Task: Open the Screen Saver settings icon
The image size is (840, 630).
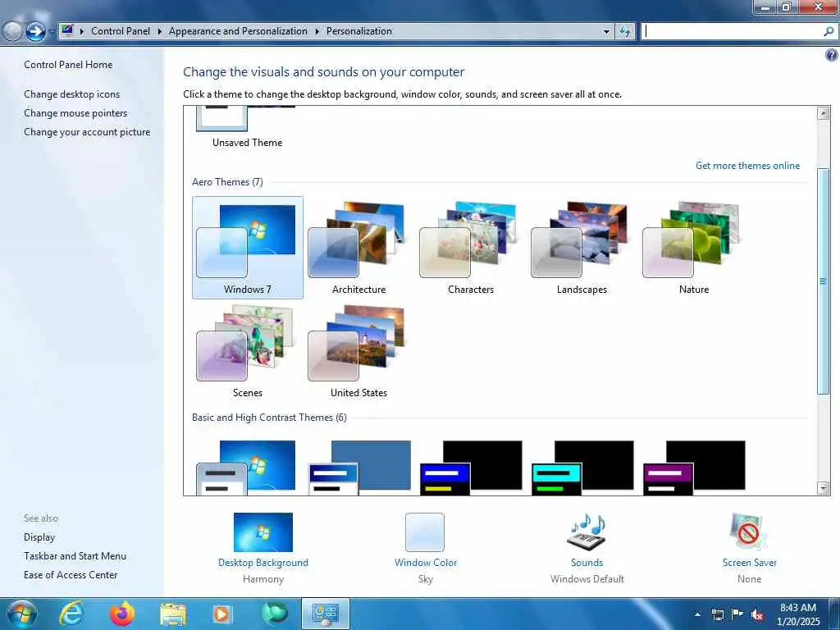Action: (749, 532)
